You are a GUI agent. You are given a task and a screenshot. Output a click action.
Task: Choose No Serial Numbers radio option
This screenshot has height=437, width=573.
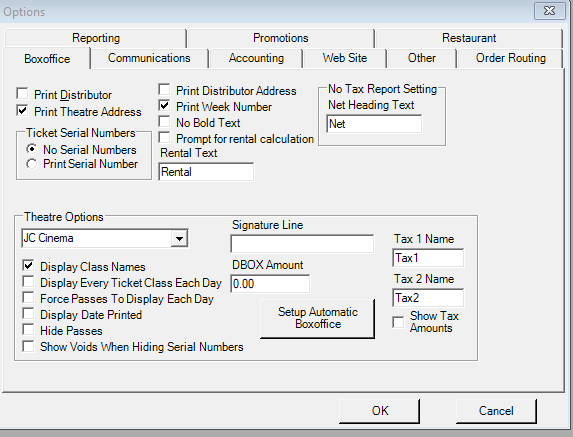click(32, 149)
